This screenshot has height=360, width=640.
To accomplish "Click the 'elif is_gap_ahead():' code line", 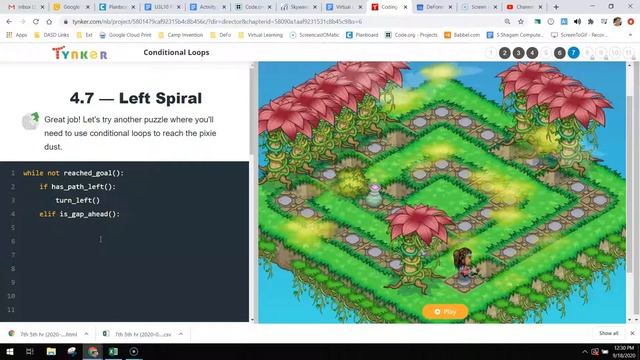I will coord(80,214).
